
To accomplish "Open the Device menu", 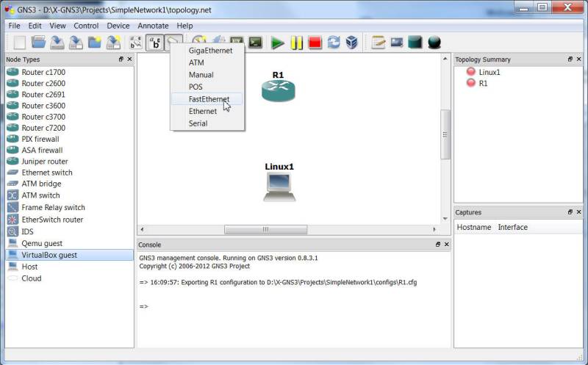I will tap(118, 26).
